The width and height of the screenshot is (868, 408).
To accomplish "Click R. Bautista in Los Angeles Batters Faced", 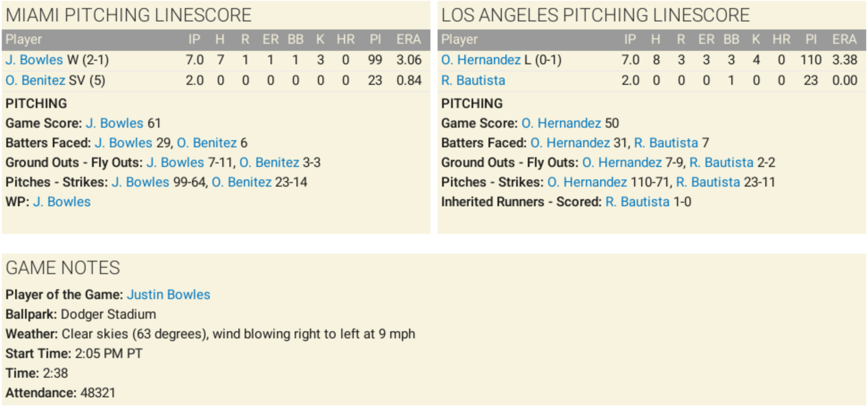I will tap(666, 143).
